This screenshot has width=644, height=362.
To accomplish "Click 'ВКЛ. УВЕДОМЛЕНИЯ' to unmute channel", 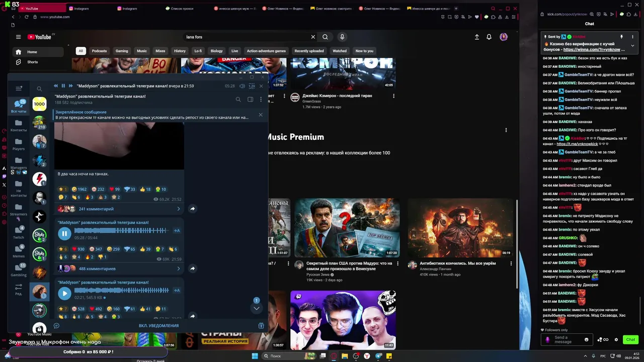I will click(x=158, y=325).
